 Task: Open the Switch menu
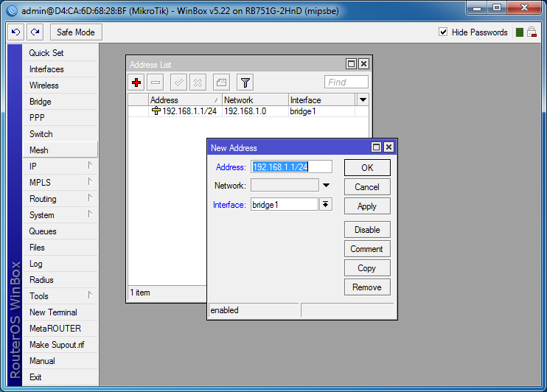click(x=60, y=134)
